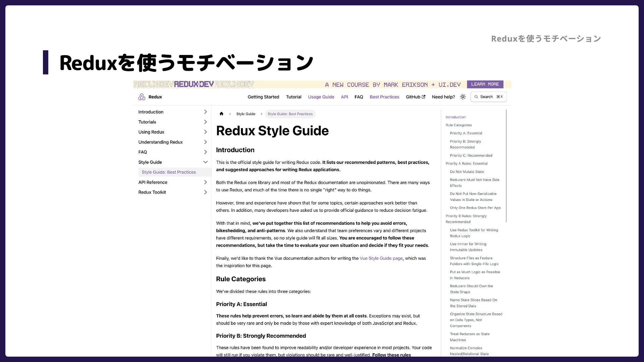The height and width of the screenshot is (362, 644).
Task: Click the Style Guide breadcrumb
Action: tap(246, 114)
